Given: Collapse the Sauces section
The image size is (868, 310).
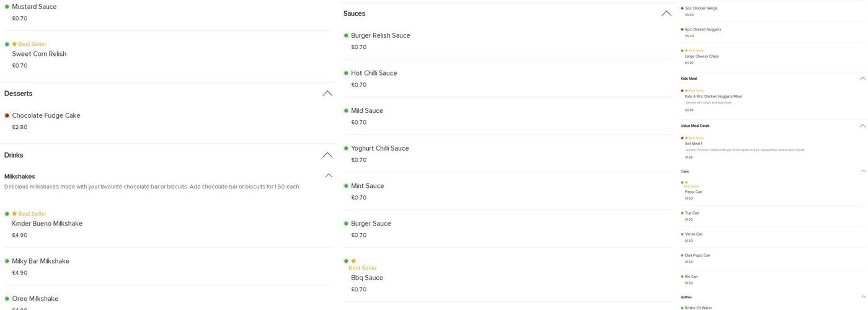Looking at the screenshot, I should (x=666, y=14).
